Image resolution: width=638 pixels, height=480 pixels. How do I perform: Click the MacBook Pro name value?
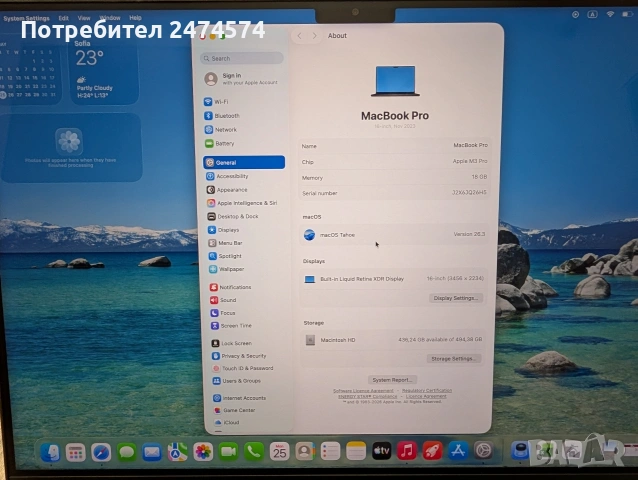(x=470, y=145)
